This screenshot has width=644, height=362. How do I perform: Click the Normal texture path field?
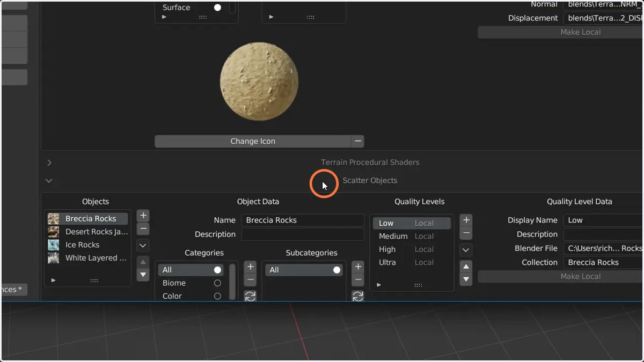coord(603,5)
